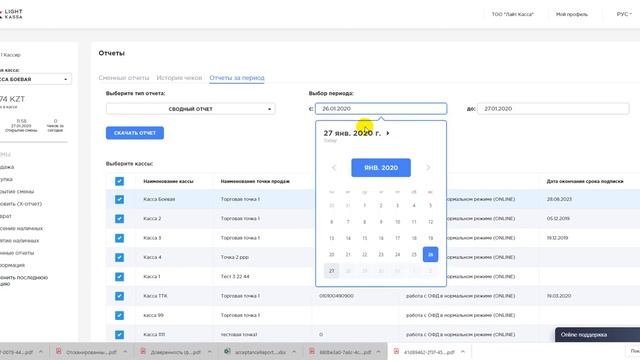Screen dimensions: 640x360
Task: Click Наименование кассы column header
Action: (168, 181)
